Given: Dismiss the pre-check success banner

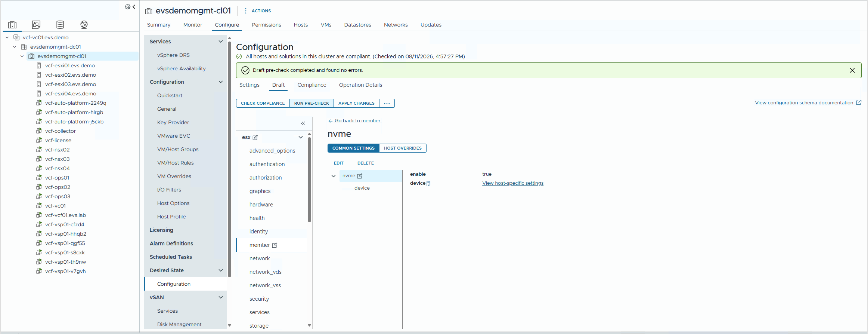Looking at the screenshot, I should (852, 70).
